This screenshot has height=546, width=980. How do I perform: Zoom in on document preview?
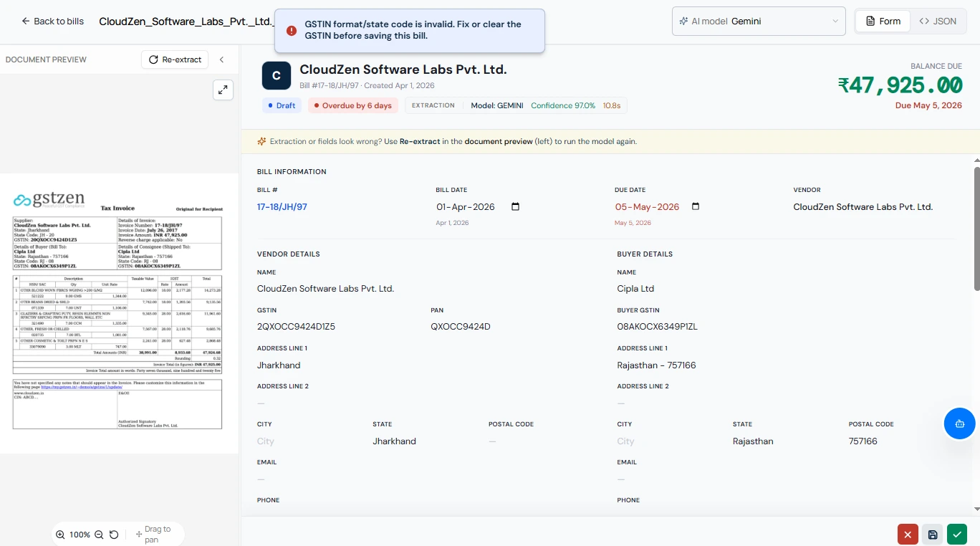pyautogui.click(x=60, y=535)
